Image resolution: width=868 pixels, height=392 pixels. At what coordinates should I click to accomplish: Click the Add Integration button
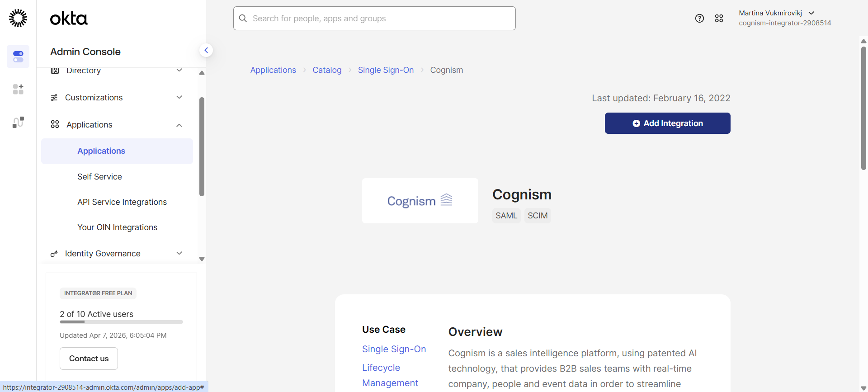[x=667, y=123]
